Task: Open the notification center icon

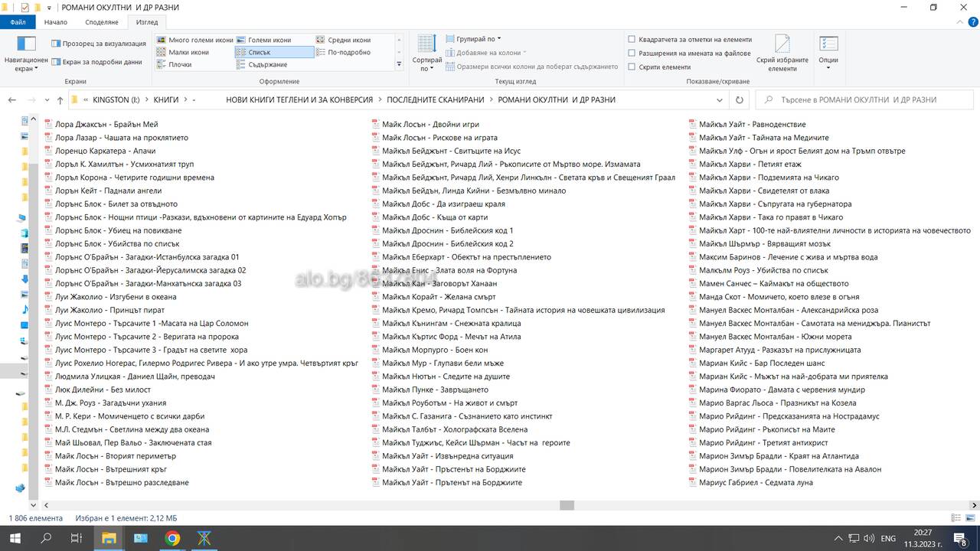Action: pyautogui.click(x=961, y=538)
